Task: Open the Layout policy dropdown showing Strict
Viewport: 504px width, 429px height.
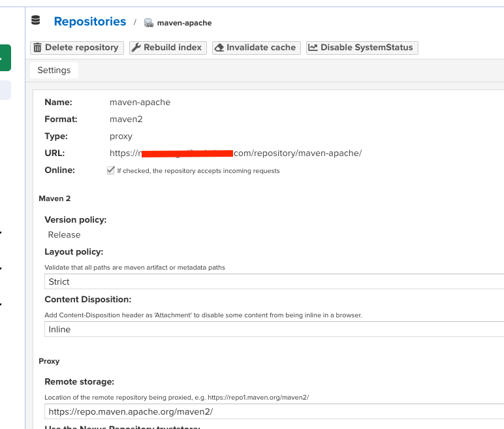Action: click(x=274, y=281)
